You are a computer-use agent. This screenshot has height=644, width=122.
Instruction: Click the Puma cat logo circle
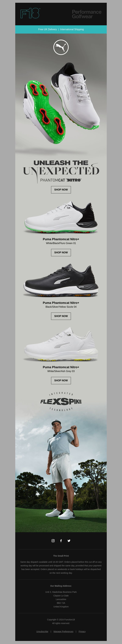pyautogui.click(x=61, y=47)
